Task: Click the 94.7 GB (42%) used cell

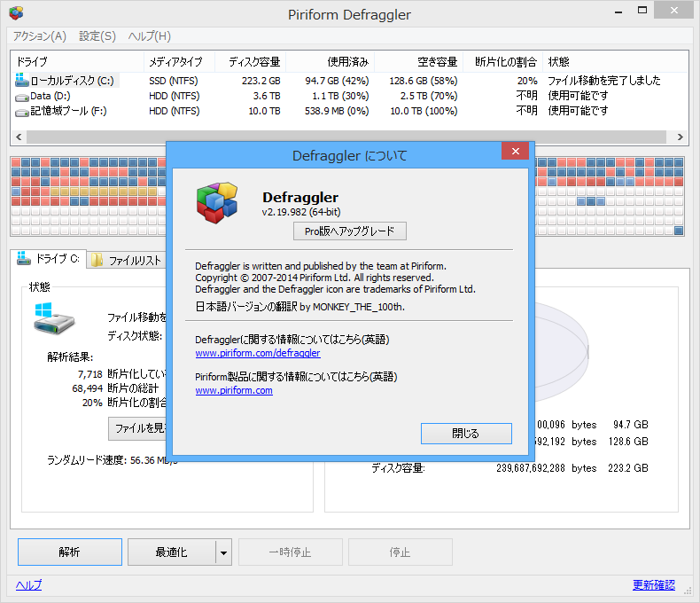Action: (337, 81)
